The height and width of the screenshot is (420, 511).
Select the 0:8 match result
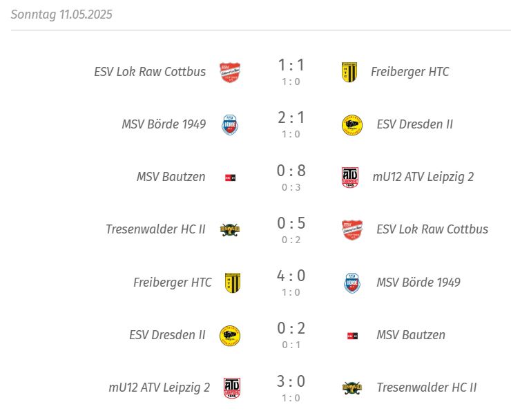pos(291,171)
